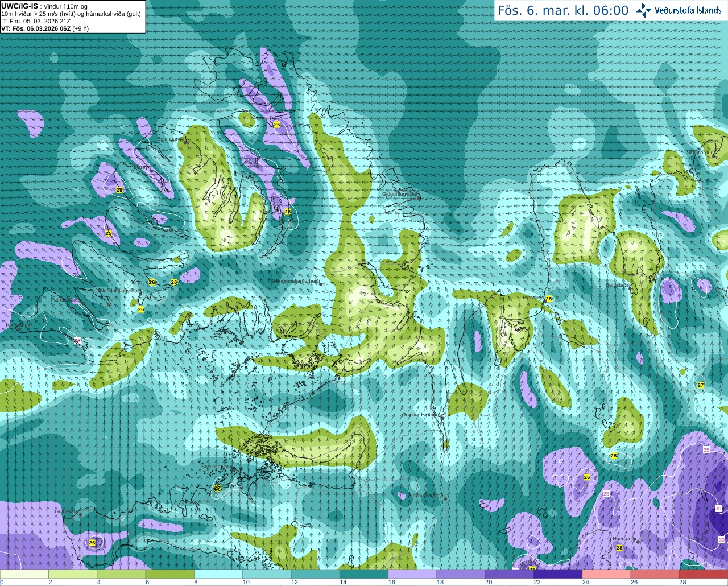Click the date label Fös. 6. mar. kl. 06:00
This screenshot has width=728, height=586.
[x=563, y=10]
